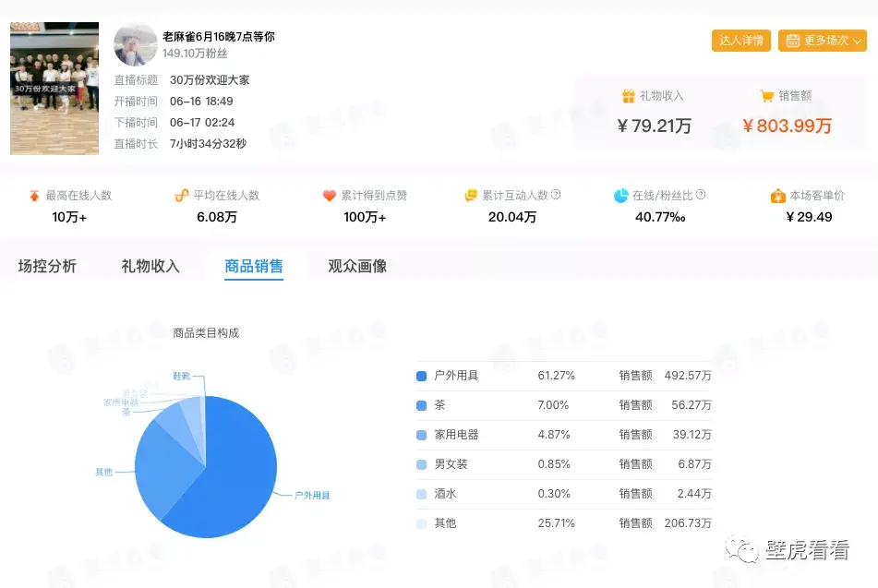
Task: Toggle 户外用具 legend color swatch
Action: 422,376
